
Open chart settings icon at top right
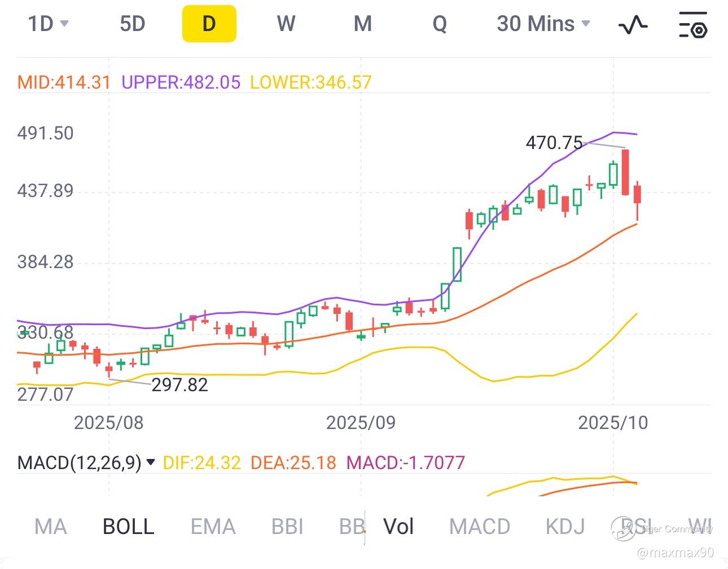point(692,24)
